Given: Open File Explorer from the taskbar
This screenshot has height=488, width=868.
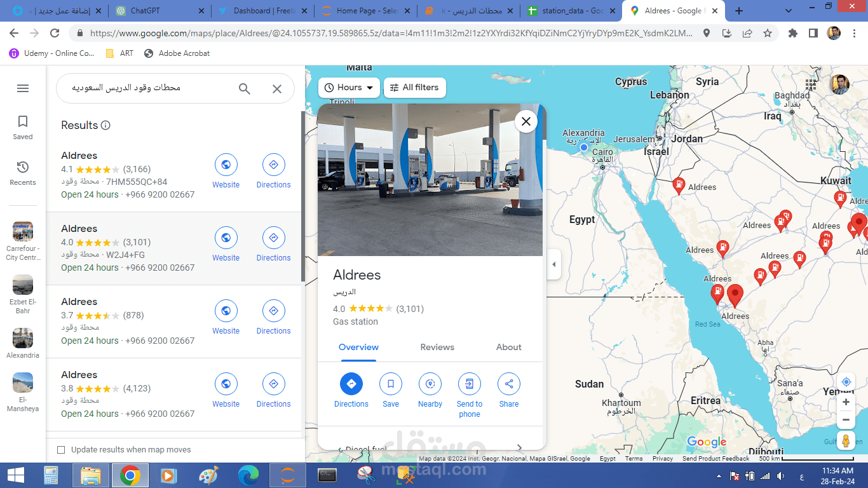Looking at the screenshot, I should pyautogui.click(x=91, y=475).
